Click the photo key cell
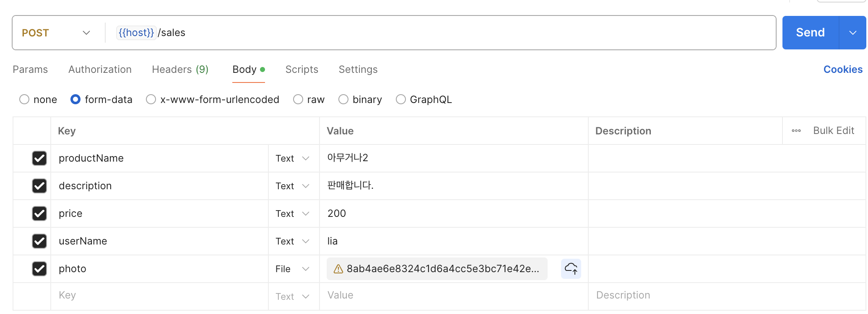The width and height of the screenshot is (868, 314). [x=159, y=269]
